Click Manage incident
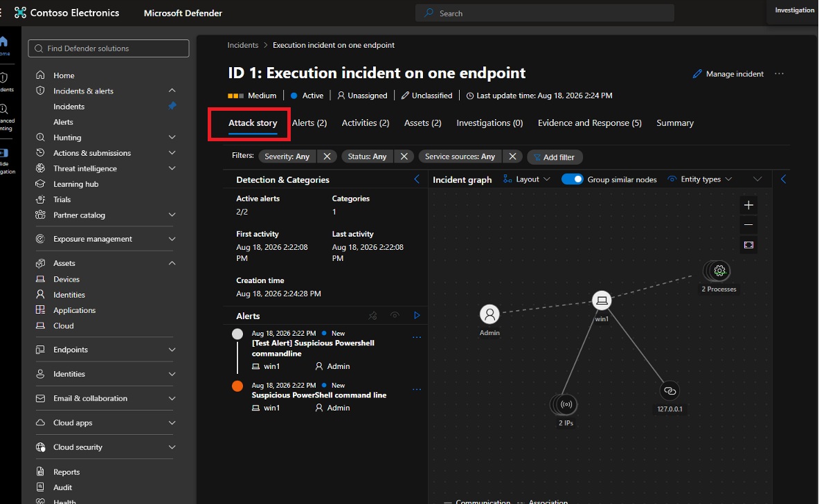 tap(728, 74)
